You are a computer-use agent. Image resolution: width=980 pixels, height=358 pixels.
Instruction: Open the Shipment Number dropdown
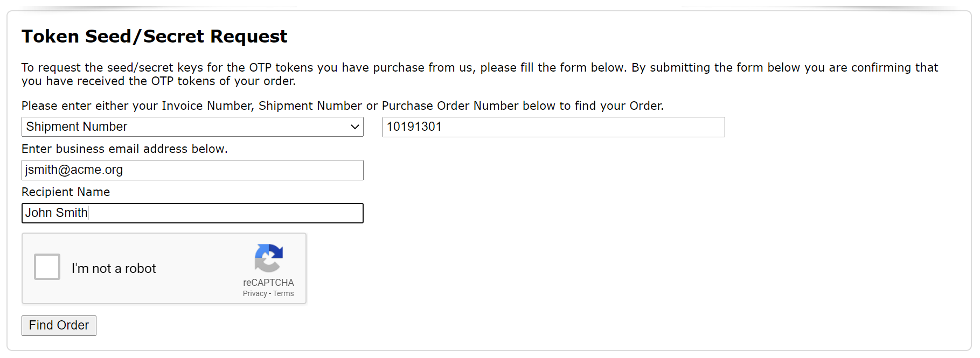[192, 127]
